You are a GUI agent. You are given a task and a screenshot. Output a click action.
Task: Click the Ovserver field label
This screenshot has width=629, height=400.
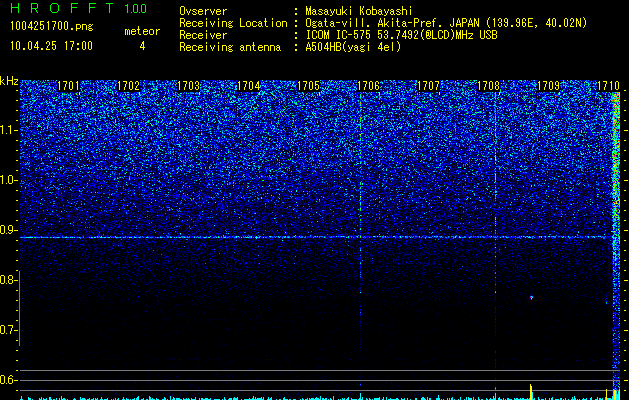(x=203, y=11)
